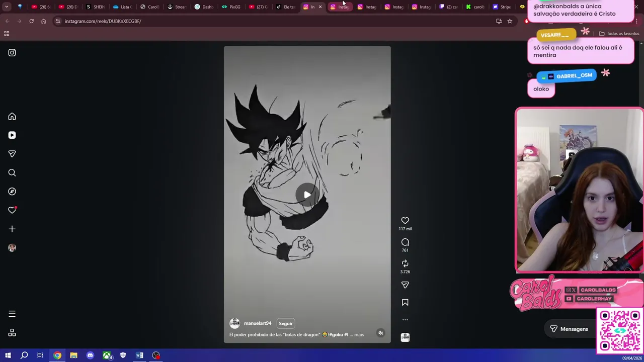Open Instagram search in sidebar
644x362 pixels.
click(12, 173)
